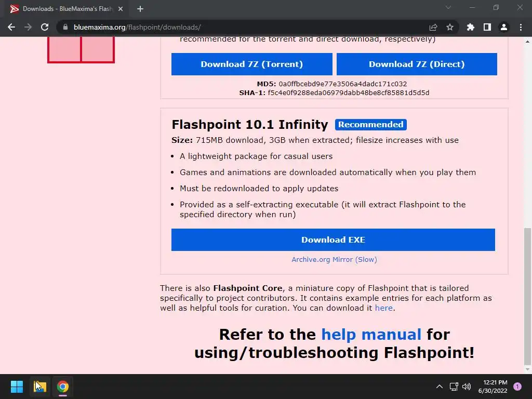Open File Explorer from the taskbar
Screen dimensions: 532x399
coord(40,387)
